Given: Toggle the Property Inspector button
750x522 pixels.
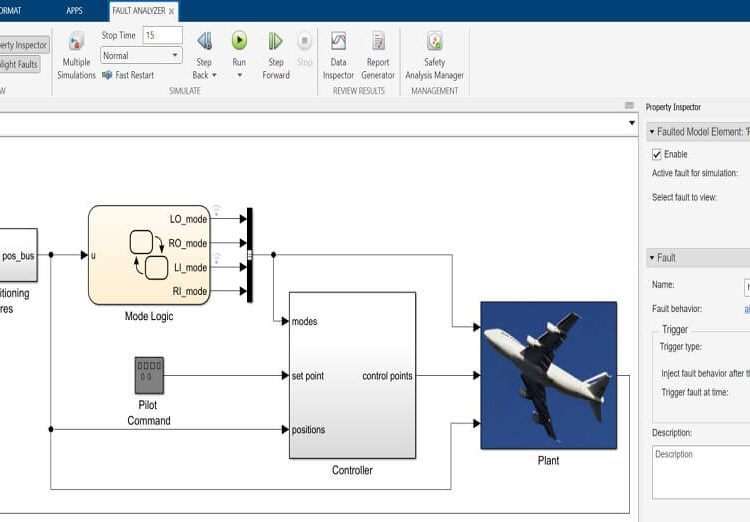Looking at the screenshot, I should [22, 45].
